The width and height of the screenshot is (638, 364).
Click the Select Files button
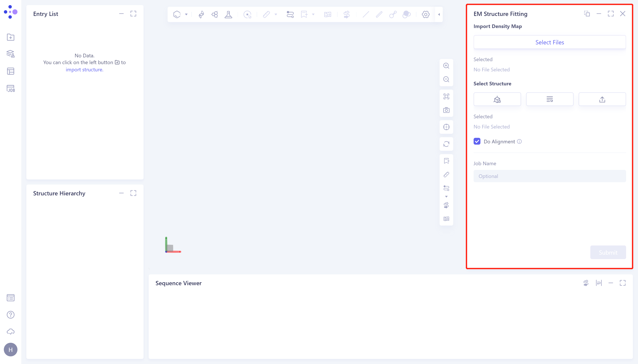[x=549, y=42]
